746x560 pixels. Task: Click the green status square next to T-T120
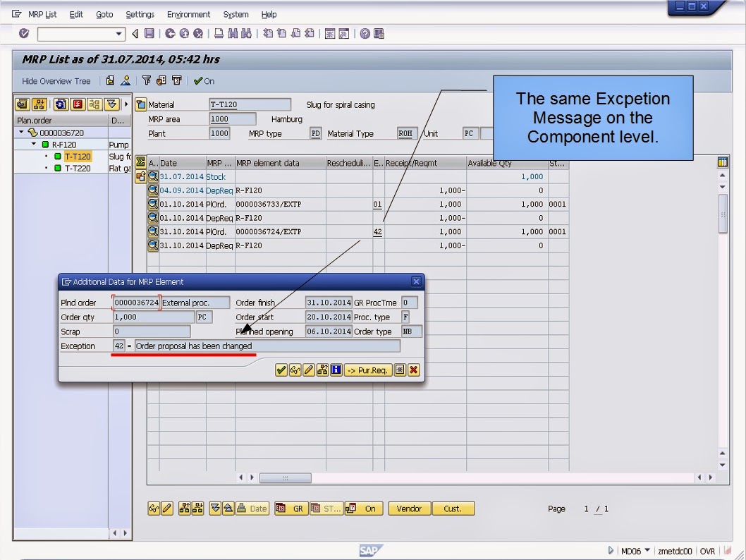(x=58, y=157)
